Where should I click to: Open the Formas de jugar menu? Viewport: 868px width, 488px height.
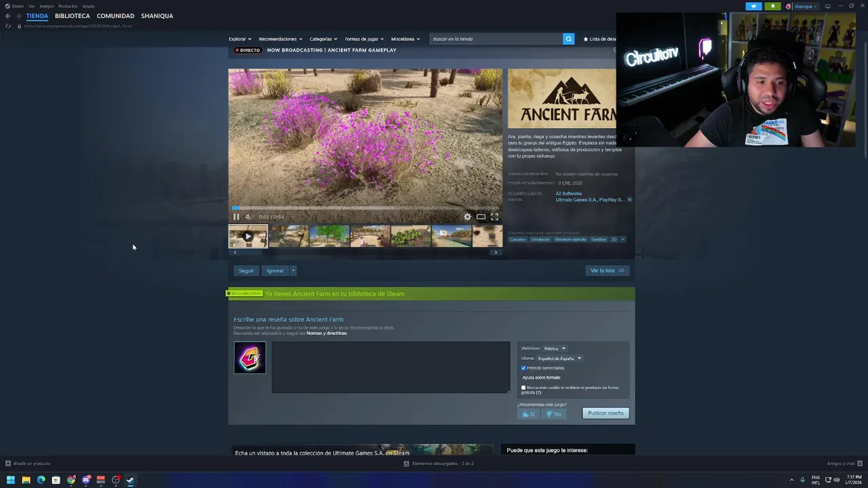364,39
